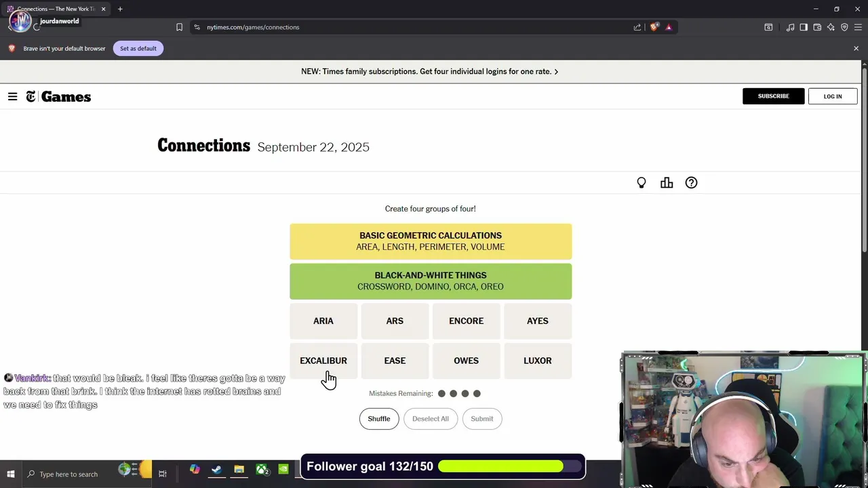
Task: Select the ARIA word tile
Action: [323, 321]
